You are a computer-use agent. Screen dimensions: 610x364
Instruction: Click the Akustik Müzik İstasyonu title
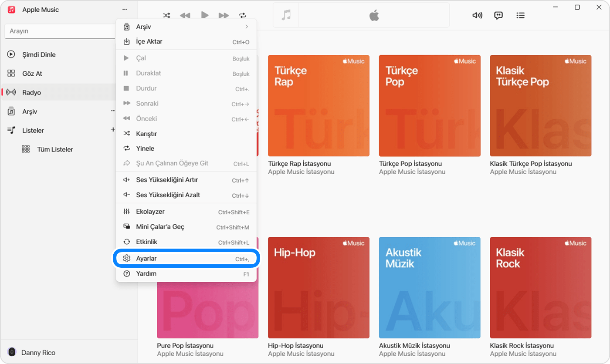414,346
